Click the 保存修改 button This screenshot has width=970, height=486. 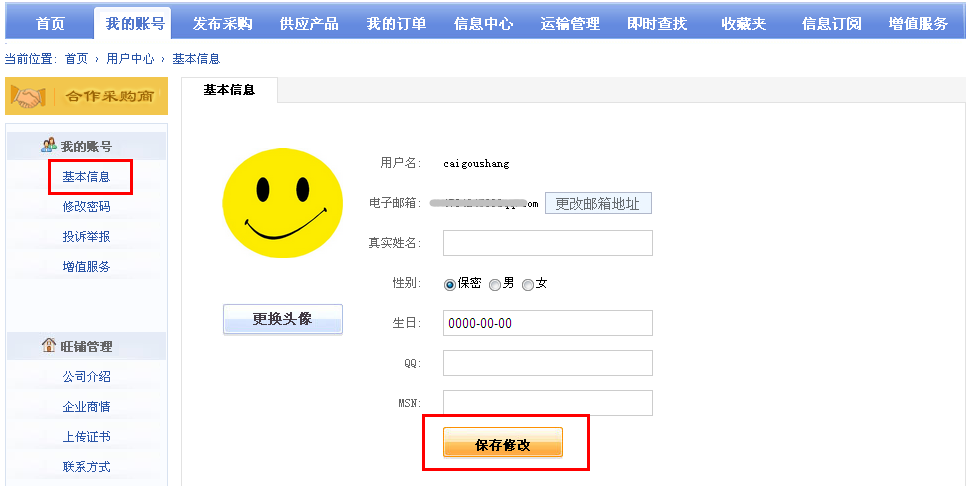[x=503, y=443]
